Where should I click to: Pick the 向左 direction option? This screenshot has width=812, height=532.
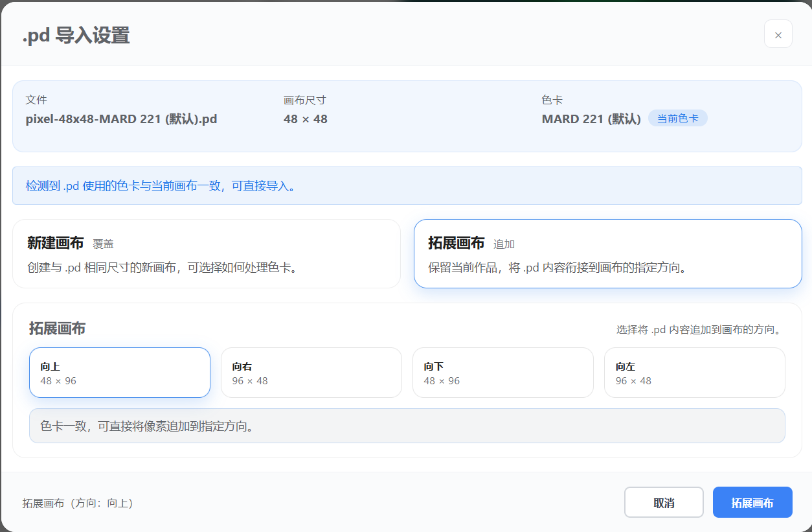694,373
